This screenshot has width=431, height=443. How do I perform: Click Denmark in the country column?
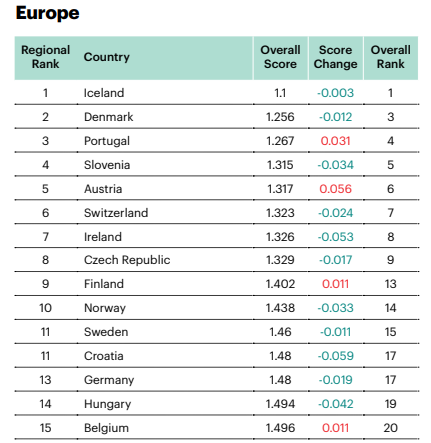pos(108,117)
